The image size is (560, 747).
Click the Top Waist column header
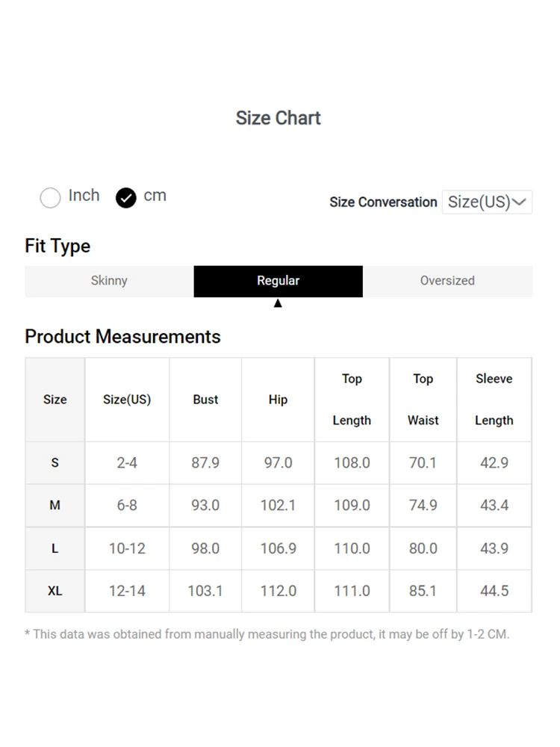[423, 400]
